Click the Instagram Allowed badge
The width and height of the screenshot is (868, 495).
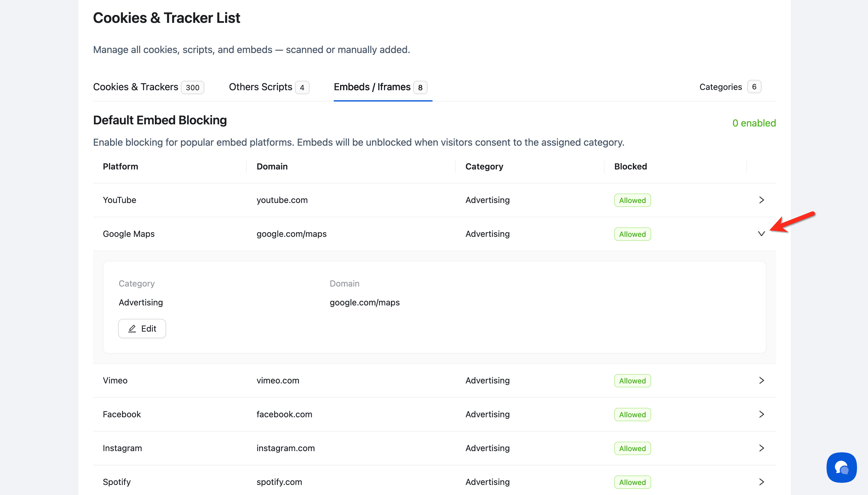(x=632, y=448)
